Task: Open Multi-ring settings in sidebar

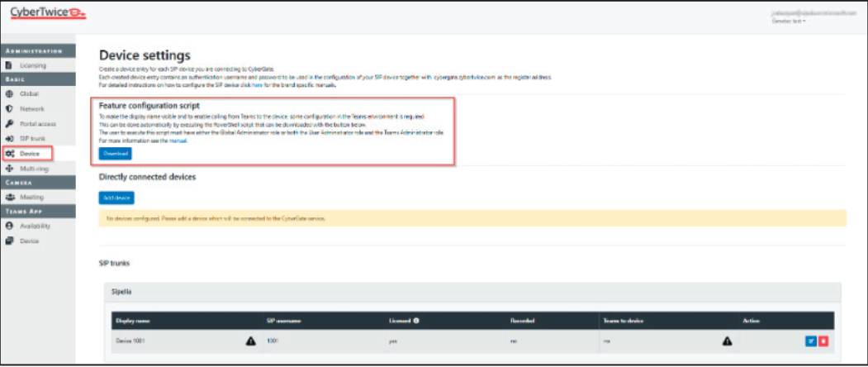Action: point(35,169)
